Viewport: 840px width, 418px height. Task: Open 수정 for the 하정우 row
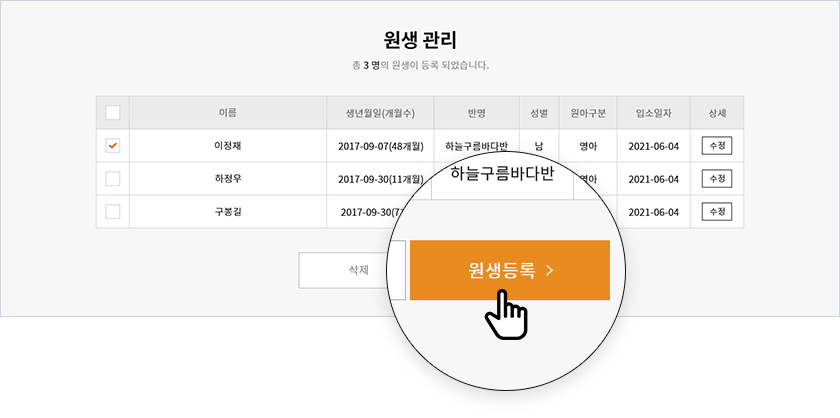(x=717, y=178)
